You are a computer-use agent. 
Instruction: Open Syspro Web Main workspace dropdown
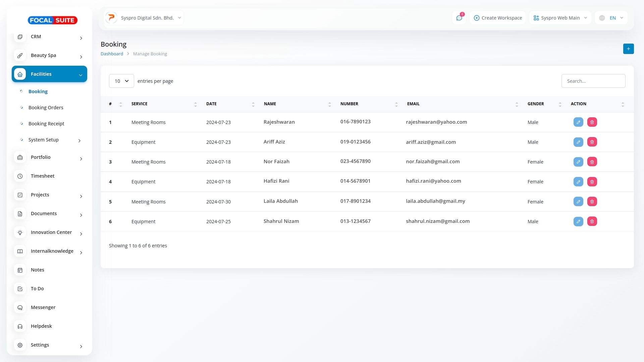[560, 18]
